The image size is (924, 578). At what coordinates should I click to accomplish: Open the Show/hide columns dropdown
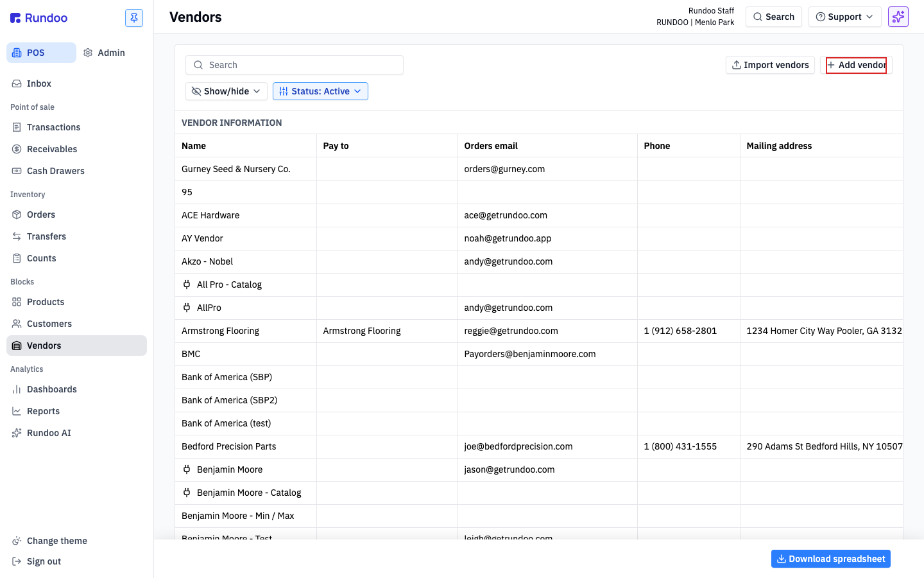pos(227,91)
